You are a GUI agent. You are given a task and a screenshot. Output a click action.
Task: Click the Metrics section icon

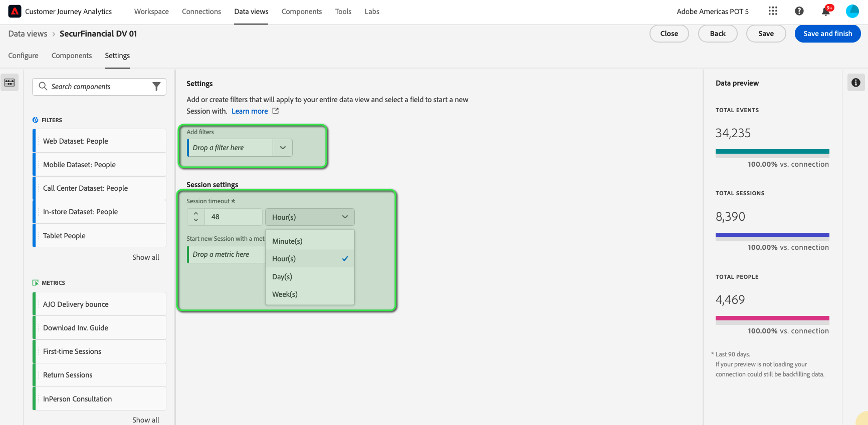tap(35, 283)
